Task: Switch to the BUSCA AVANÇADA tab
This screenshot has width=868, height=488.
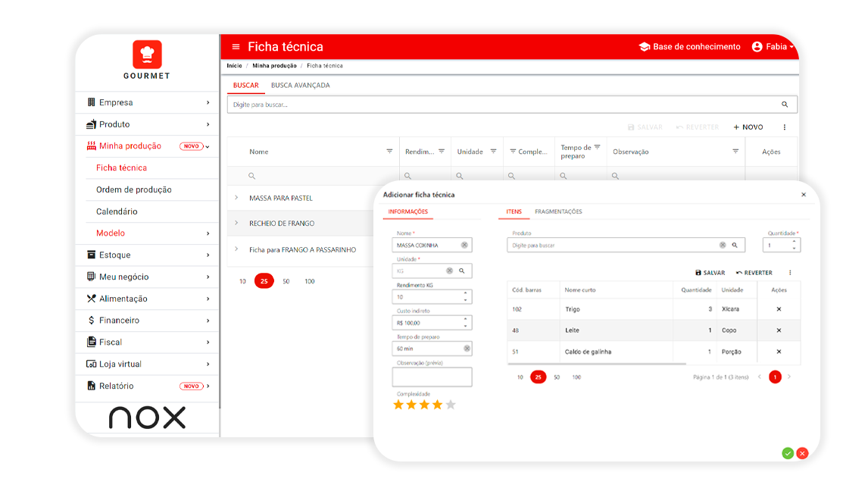Action: [x=300, y=86]
